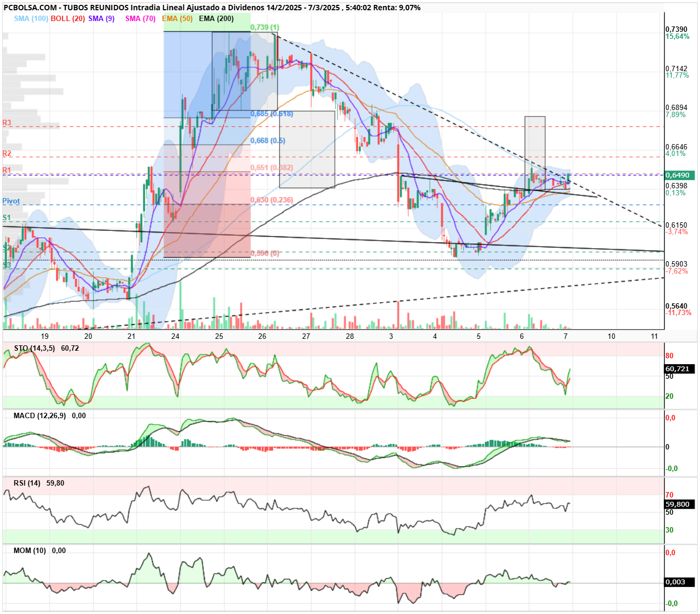
Task: Click date 21 on the time axis
Action: point(132,336)
